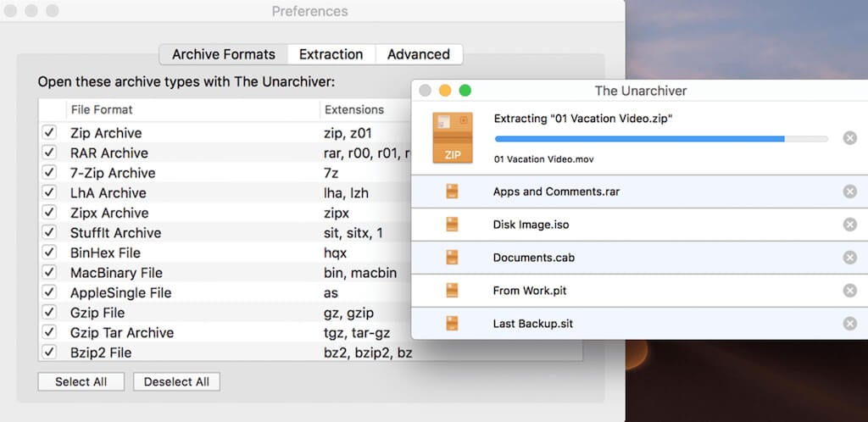Image resolution: width=868 pixels, height=422 pixels.
Task: Remove Documents.cab from the queue
Action: coord(849,257)
